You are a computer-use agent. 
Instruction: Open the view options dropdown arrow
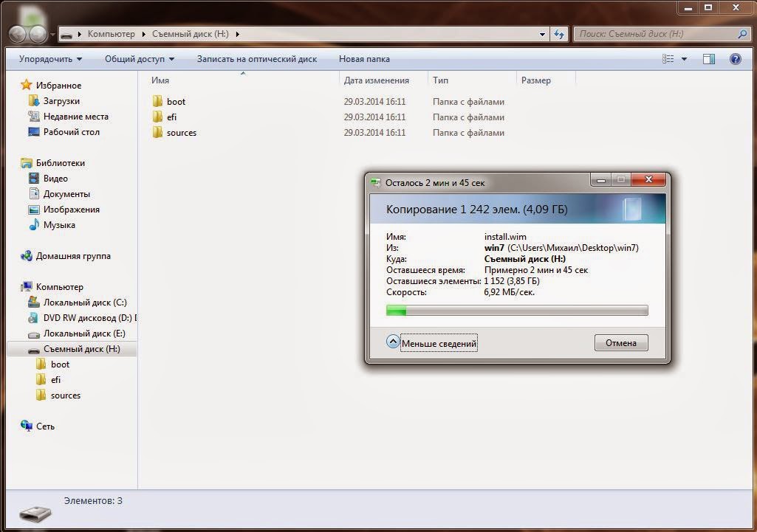point(684,59)
